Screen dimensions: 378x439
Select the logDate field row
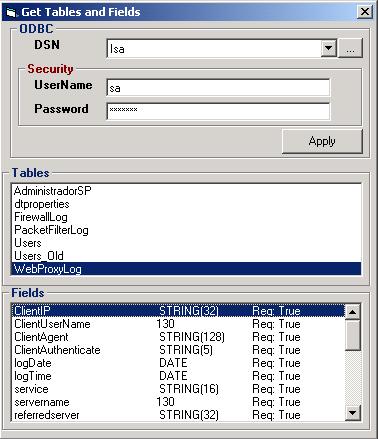[x=178, y=363]
